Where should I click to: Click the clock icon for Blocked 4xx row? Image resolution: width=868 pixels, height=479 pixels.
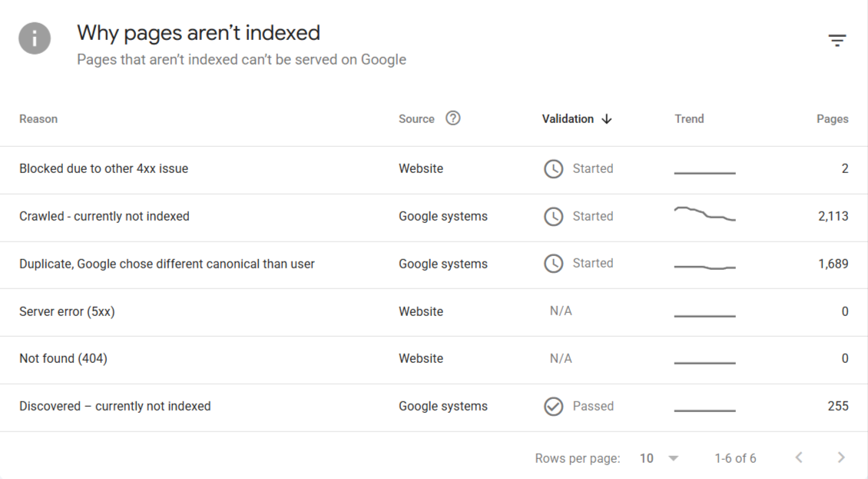point(553,168)
